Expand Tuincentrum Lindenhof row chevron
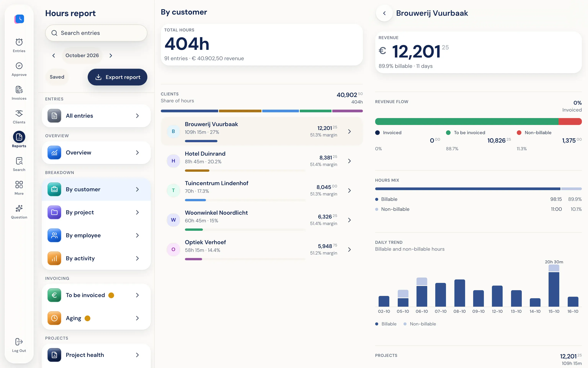The height and width of the screenshot is (368, 588). (x=349, y=191)
